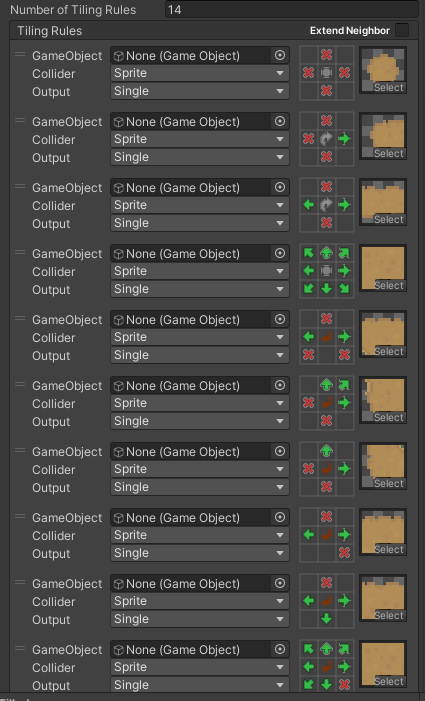The width and height of the screenshot is (425, 701).
Task: Select sprite for the second tiling rule
Action: (x=388, y=153)
